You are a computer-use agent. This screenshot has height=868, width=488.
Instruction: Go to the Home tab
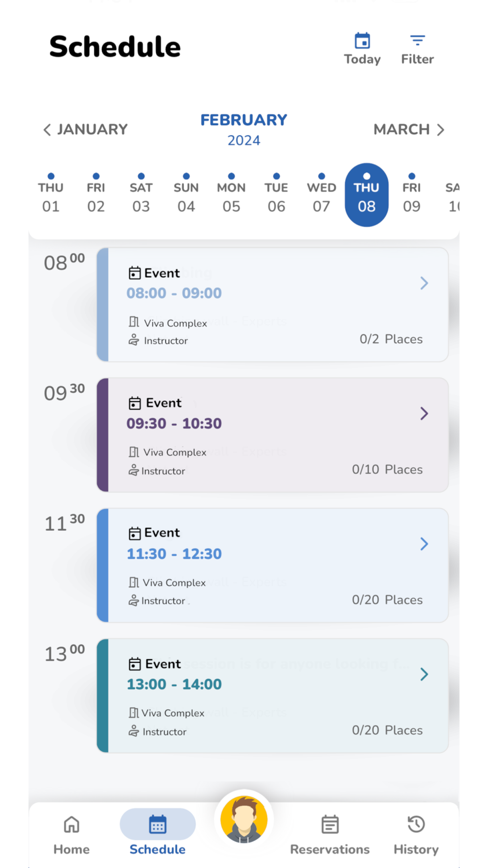[71, 834]
